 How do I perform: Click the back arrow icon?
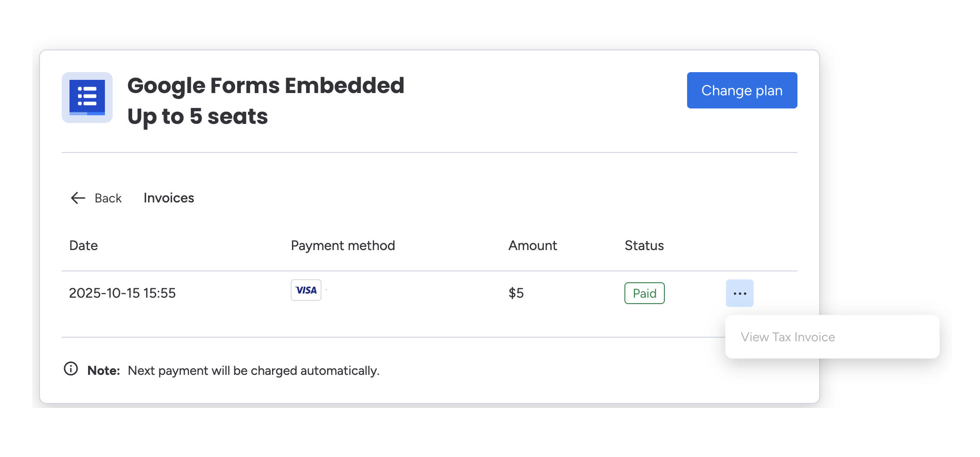(78, 198)
